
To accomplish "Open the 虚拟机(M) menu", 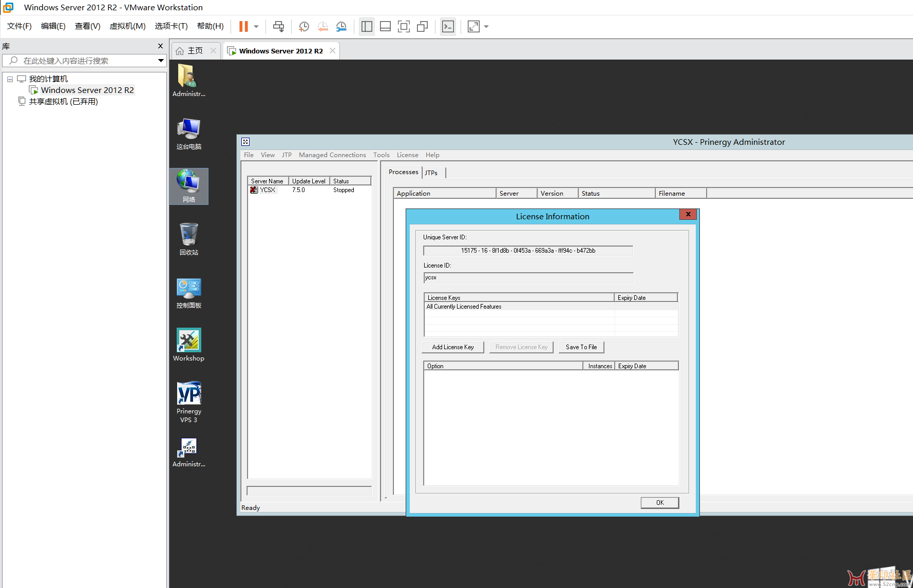I will click(x=128, y=26).
